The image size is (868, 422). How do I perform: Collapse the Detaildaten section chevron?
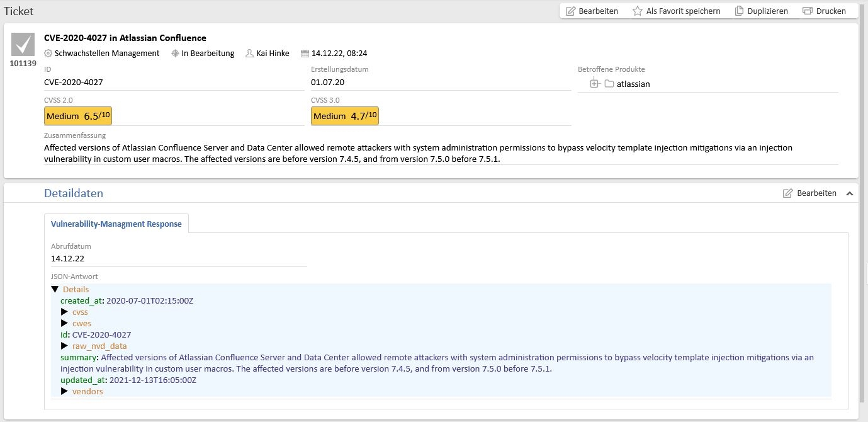[x=850, y=193]
